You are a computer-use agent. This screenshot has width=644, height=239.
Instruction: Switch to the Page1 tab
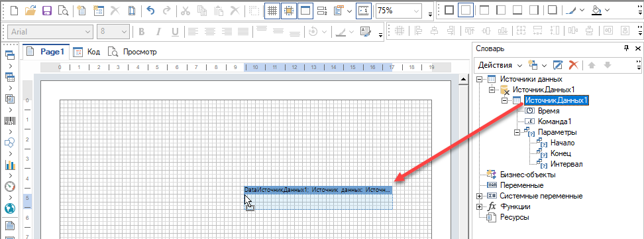[46, 52]
